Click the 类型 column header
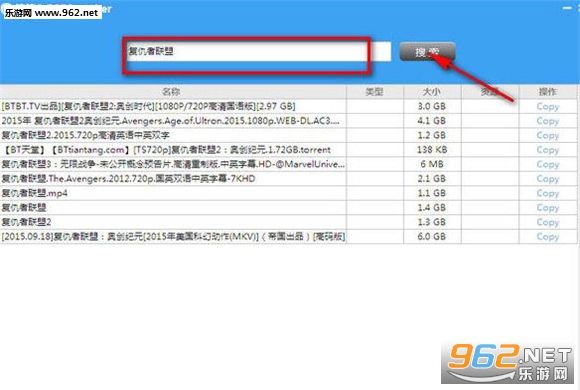The height and width of the screenshot is (390, 580). point(375,92)
